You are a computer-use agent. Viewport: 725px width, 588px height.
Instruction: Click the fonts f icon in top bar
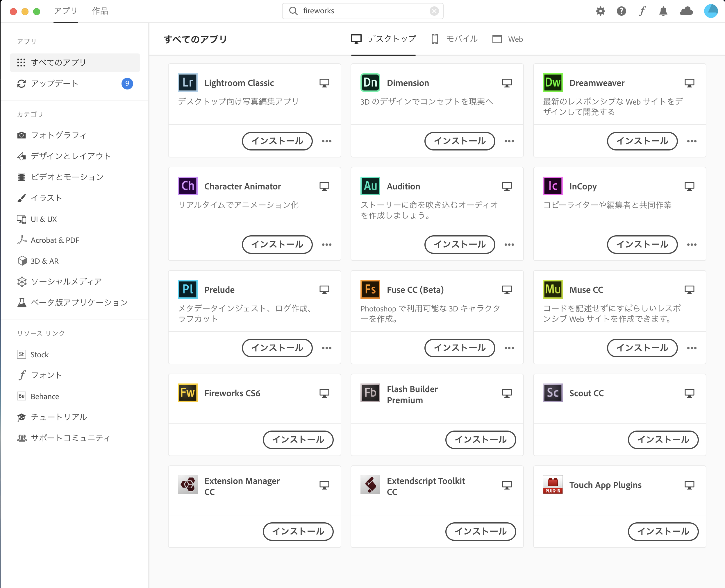point(642,11)
